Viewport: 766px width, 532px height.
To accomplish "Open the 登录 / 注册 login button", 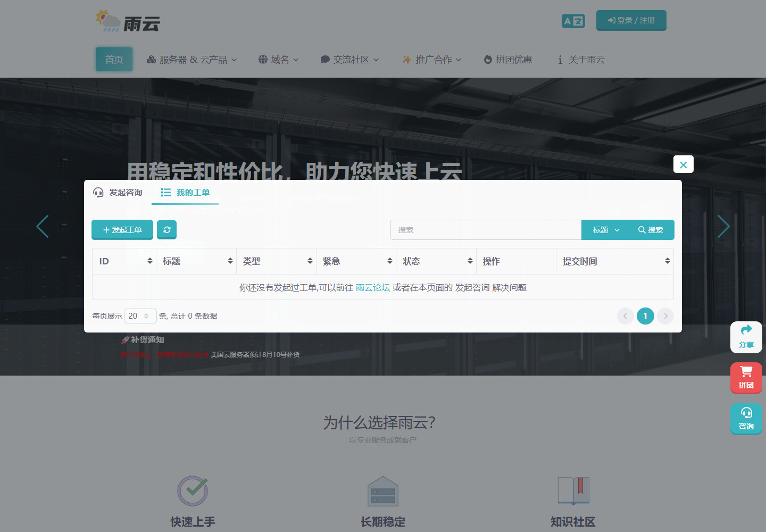I will [x=631, y=20].
